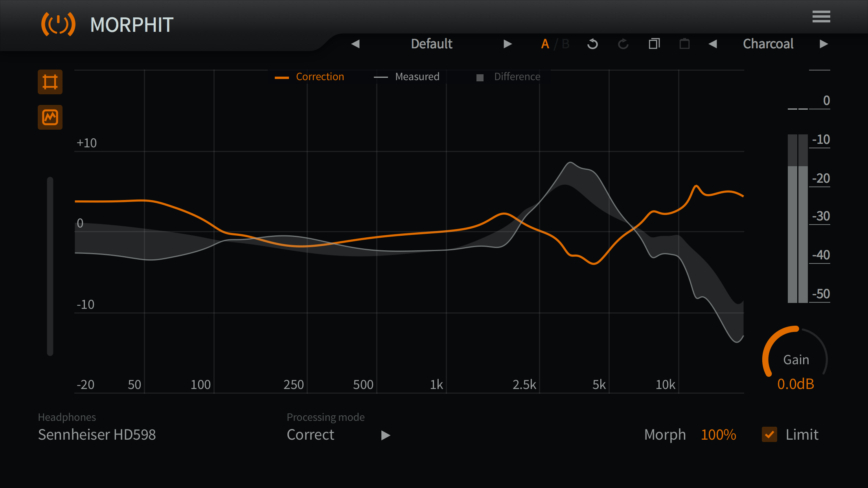Click the copy settings icon
868x488 pixels.
click(x=654, y=44)
